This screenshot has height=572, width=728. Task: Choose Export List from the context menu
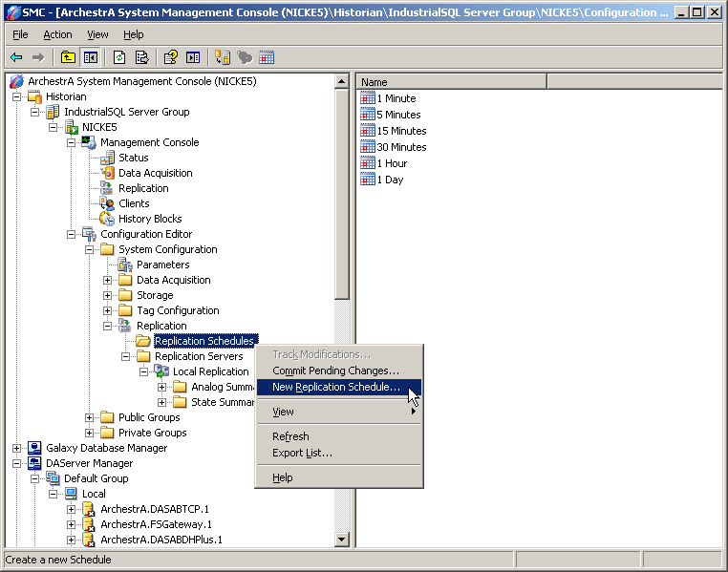[339, 453]
